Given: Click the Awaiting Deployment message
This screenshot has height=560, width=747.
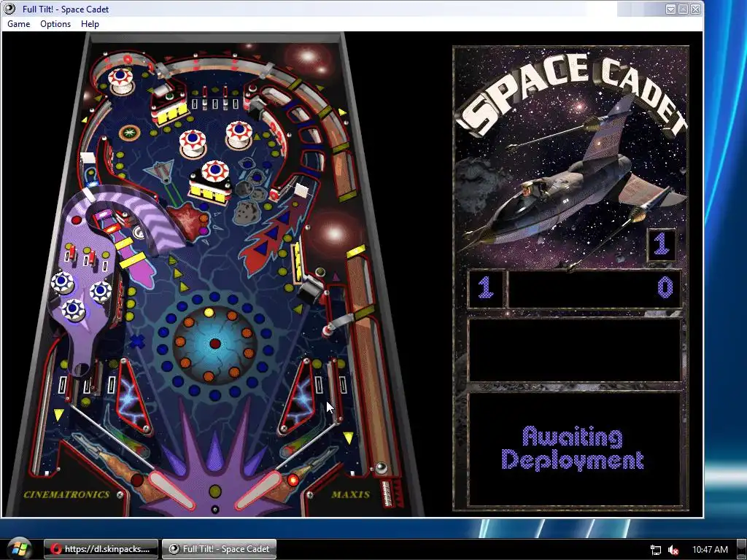Looking at the screenshot, I should [573, 448].
